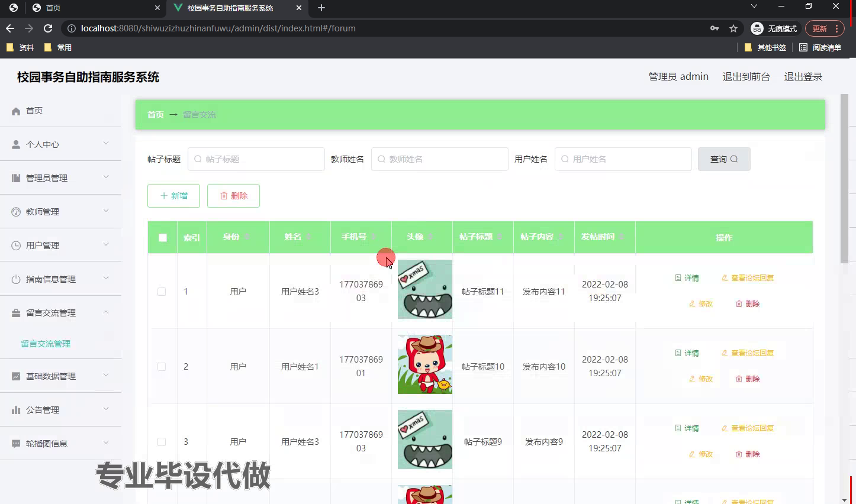Click the clock icon beside 用户管理

(16, 245)
